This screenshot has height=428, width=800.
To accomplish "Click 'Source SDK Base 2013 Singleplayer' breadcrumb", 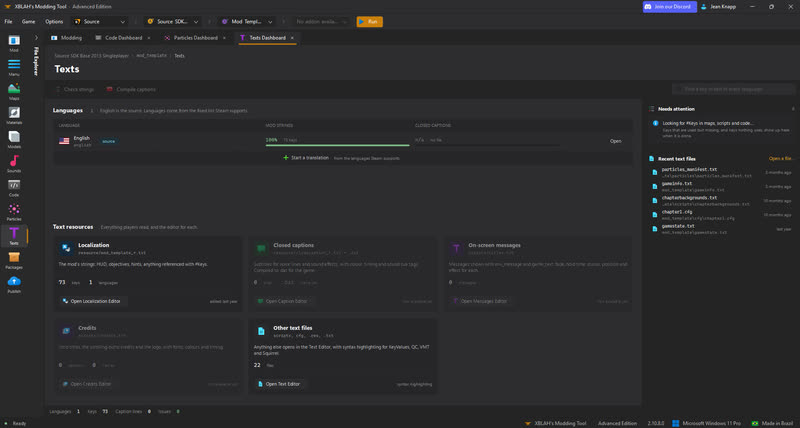I will click(x=92, y=56).
